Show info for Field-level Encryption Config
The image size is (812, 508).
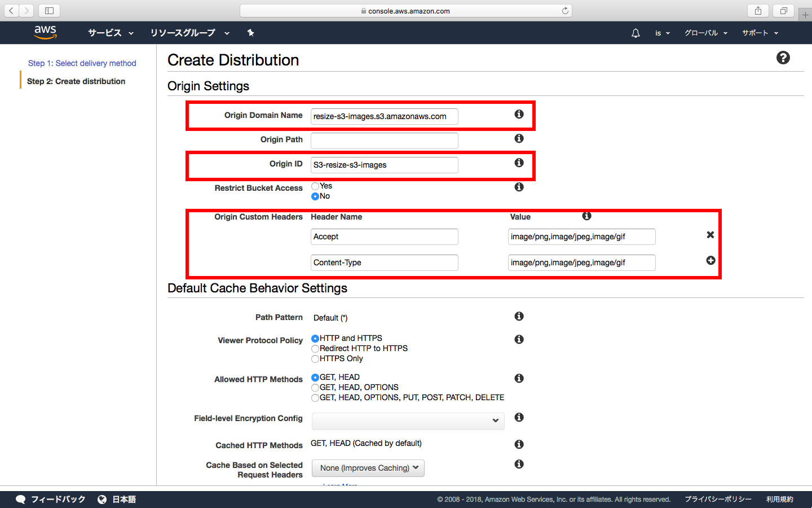(519, 417)
